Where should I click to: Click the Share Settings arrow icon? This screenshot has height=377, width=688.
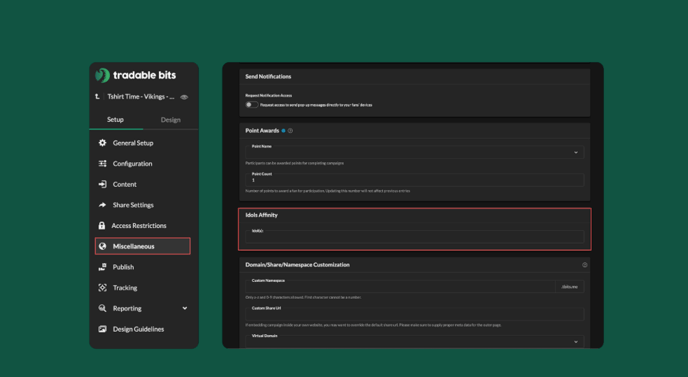click(x=102, y=205)
